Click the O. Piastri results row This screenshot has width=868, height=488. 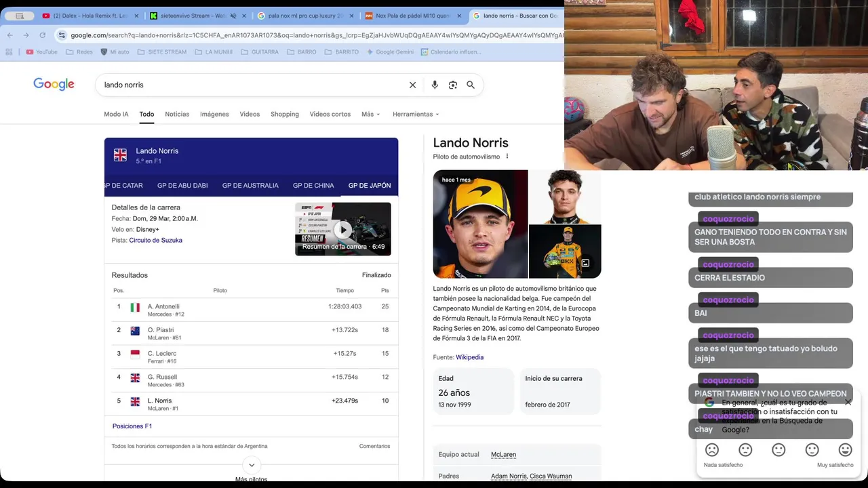(x=251, y=333)
